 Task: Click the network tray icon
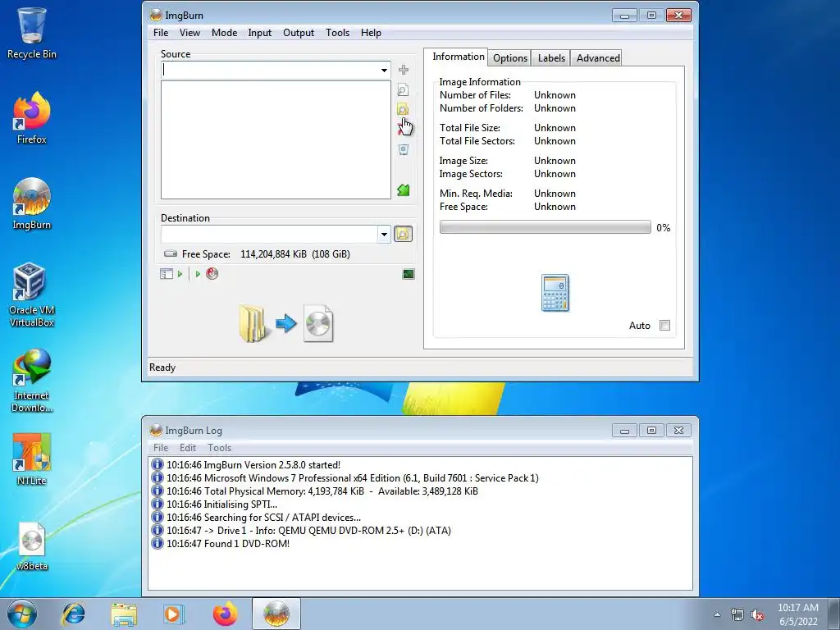737,615
